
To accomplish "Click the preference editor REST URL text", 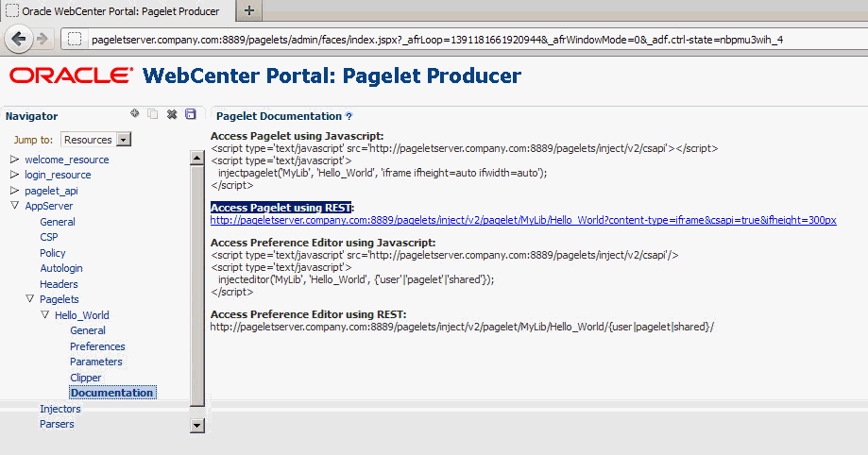I will (x=462, y=327).
